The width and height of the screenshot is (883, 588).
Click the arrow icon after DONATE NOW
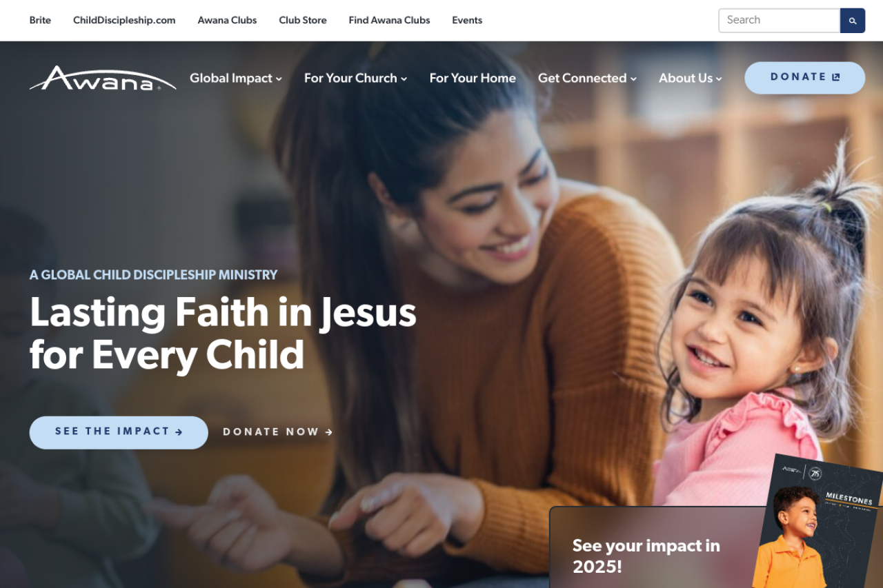[x=329, y=432]
